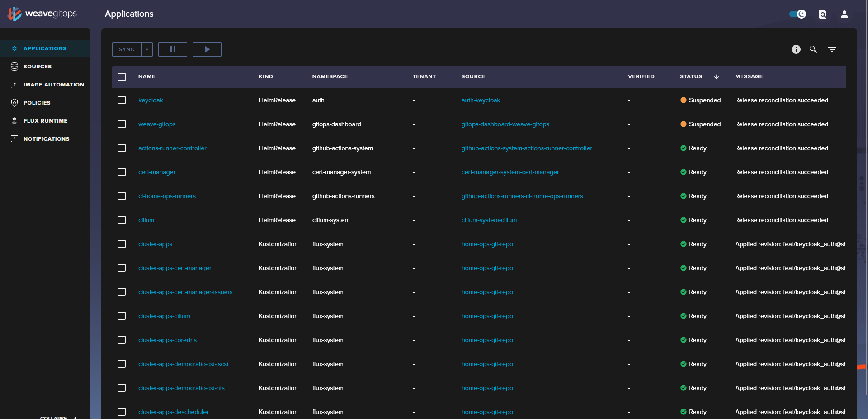Open the actions-runner-controller application link
Image resolution: width=868 pixels, height=419 pixels.
(172, 148)
